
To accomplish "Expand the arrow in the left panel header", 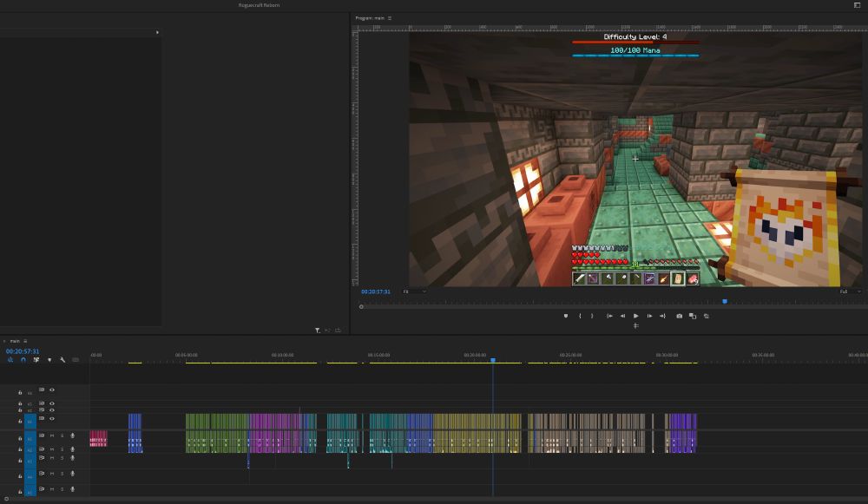I will [157, 33].
